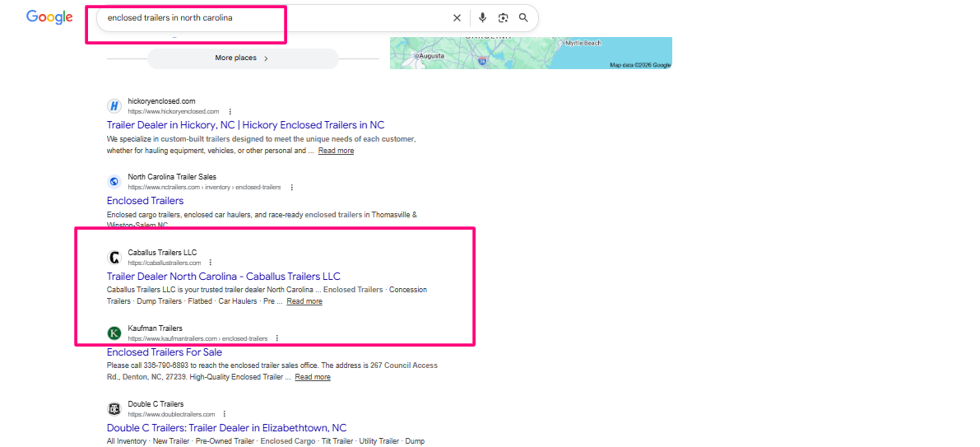Expand More places list
This screenshot has width=980, height=447.
(243, 58)
